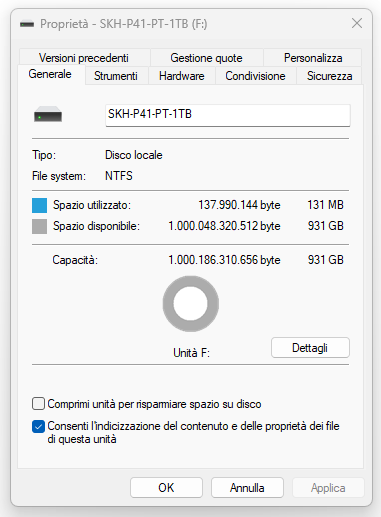
Task: Select the Condivisione tab
Action: [255, 76]
